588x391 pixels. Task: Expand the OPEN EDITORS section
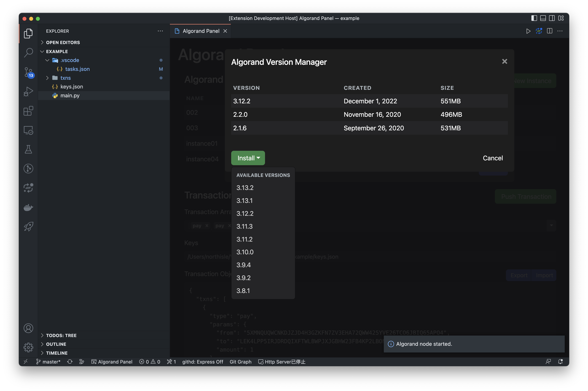(63, 42)
